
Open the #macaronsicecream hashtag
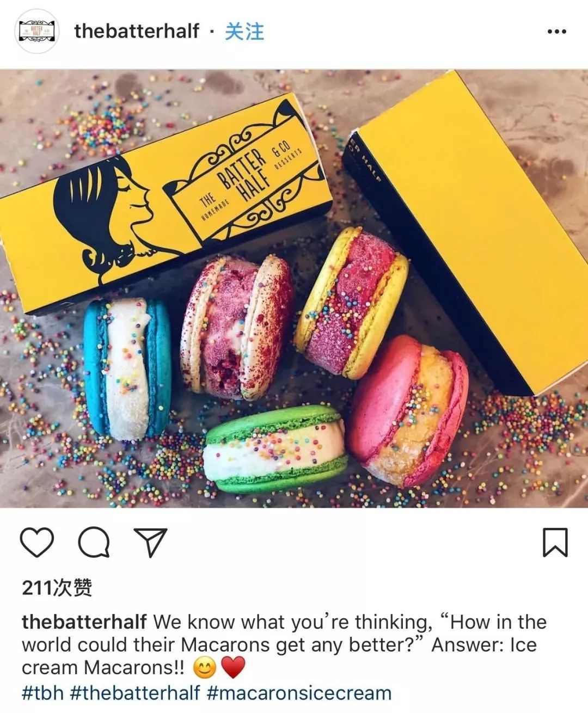299,693
